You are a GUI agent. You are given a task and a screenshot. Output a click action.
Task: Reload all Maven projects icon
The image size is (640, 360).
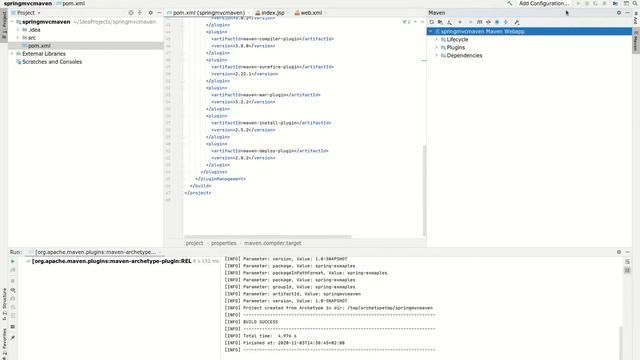431,22
